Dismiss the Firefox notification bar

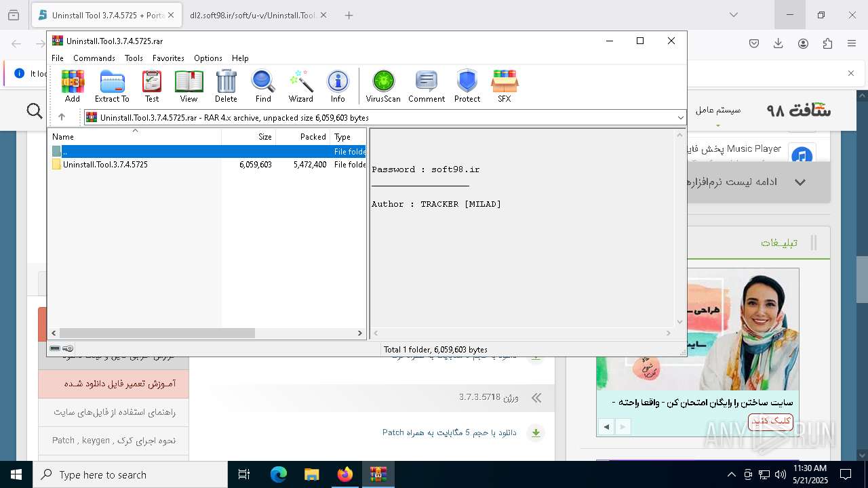pos(851,73)
